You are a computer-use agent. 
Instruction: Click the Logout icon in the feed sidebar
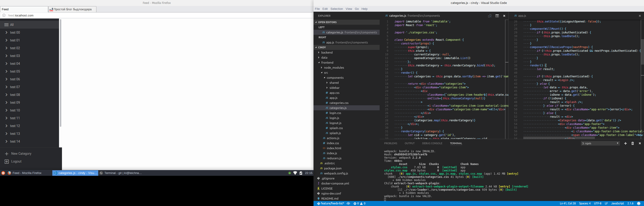tap(7, 162)
